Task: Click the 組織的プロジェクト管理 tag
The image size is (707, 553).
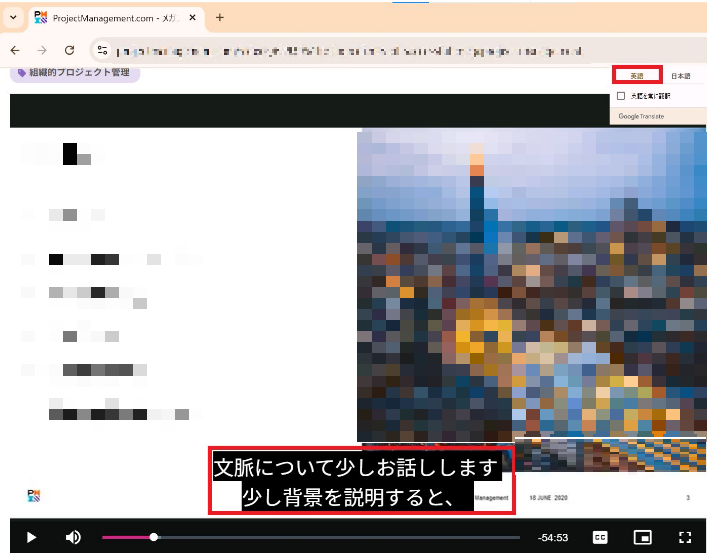Action: click(x=75, y=72)
